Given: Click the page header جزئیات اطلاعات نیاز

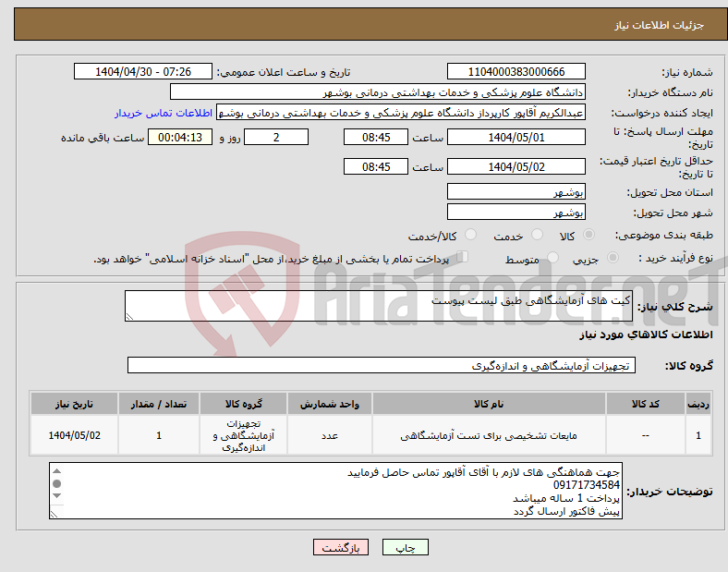Looking at the screenshot, I should [x=660, y=25].
